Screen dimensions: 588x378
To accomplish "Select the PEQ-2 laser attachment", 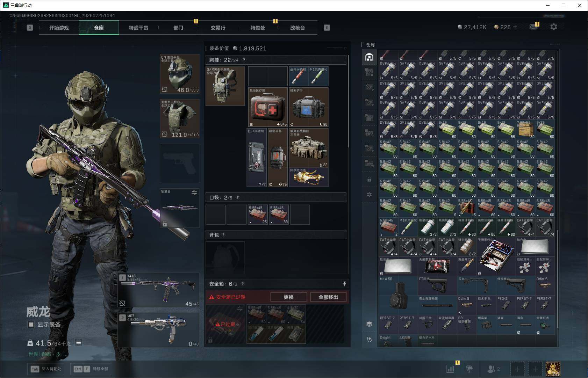I will 506,305.
